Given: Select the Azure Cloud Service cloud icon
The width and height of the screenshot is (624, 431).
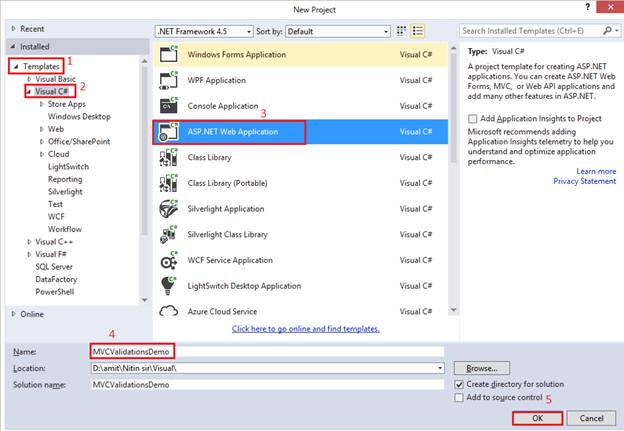Looking at the screenshot, I should click(x=169, y=311).
